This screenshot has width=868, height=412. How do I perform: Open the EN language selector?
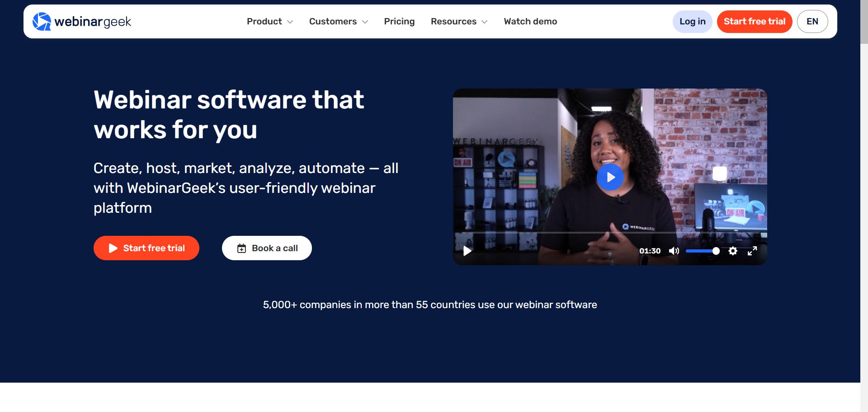coord(812,22)
